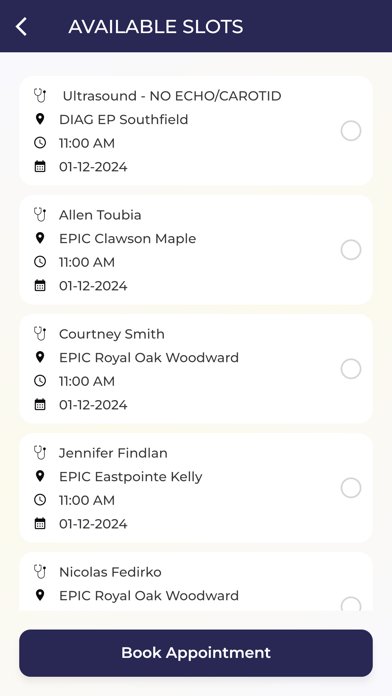Tap the Book Appointment button
Viewport: 392px width, 696px height.
coord(196,653)
